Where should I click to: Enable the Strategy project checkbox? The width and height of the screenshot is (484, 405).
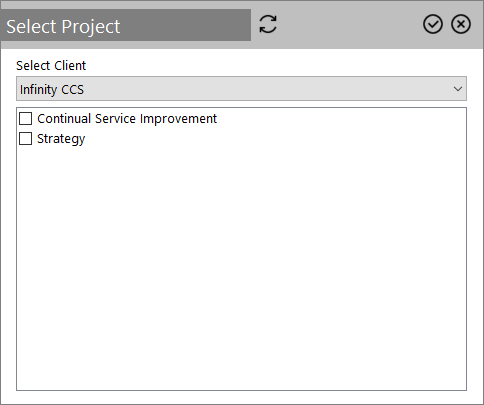point(26,138)
